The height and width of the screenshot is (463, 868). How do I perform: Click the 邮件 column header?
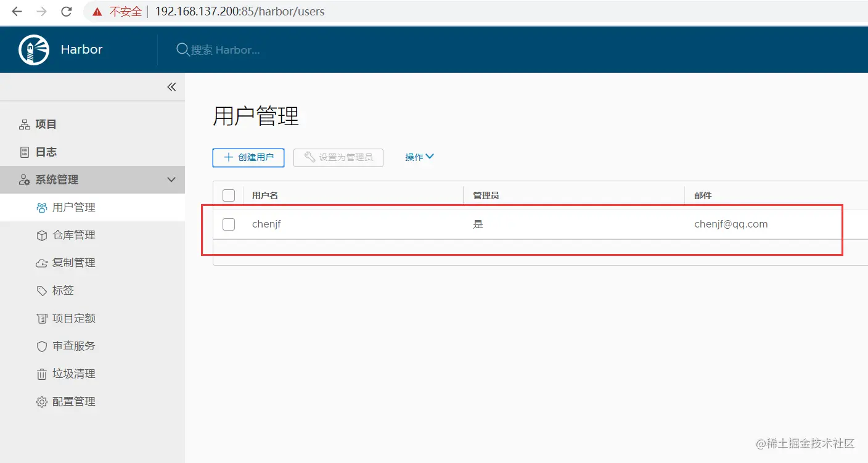pyautogui.click(x=703, y=195)
